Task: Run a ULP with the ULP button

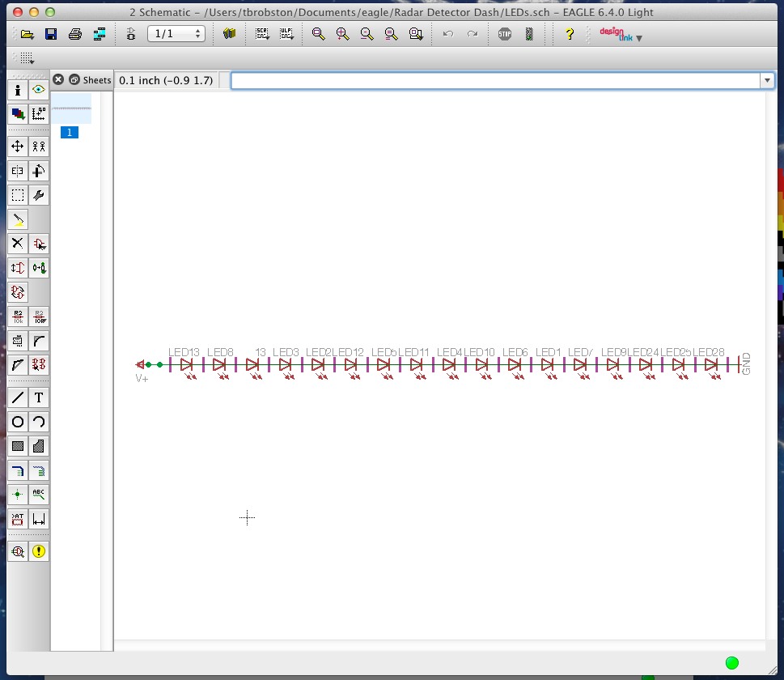Action: pyautogui.click(x=286, y=34)
